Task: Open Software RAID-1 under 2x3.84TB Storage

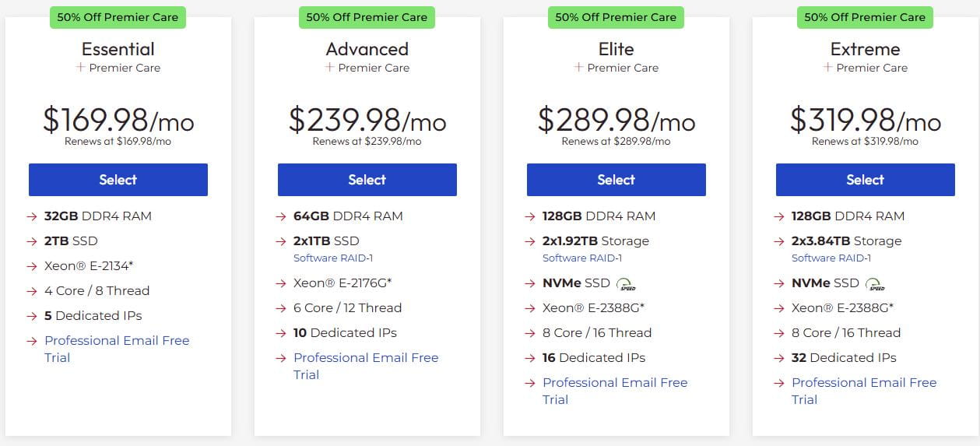Action: (831, 258)
